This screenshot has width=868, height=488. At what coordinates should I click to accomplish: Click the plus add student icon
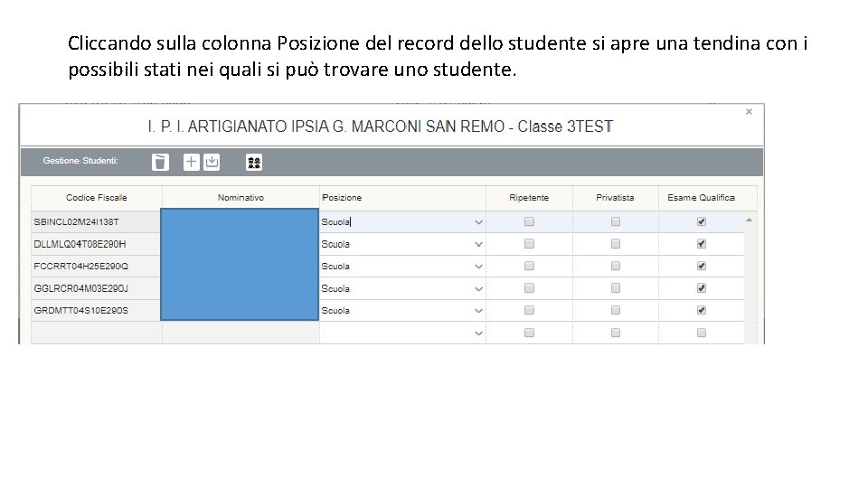[192, 162]
